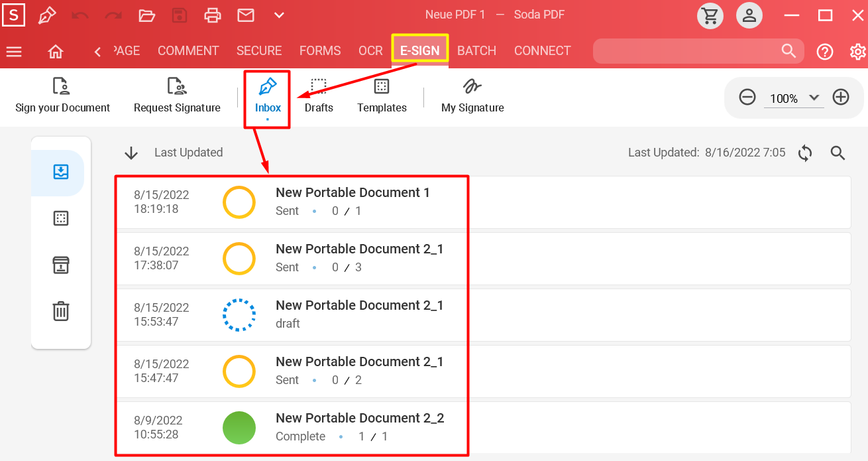Expand the quick access toolbar chevron
This screenshot has width=868, height=461.
click(x=279, y=15)
